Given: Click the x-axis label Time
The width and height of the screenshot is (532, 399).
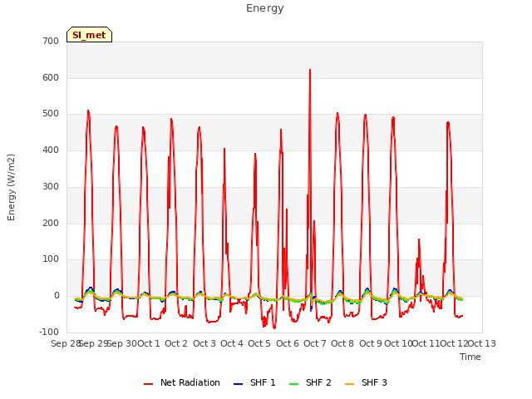Looking at the screenshot, I should tap(470, 357).
